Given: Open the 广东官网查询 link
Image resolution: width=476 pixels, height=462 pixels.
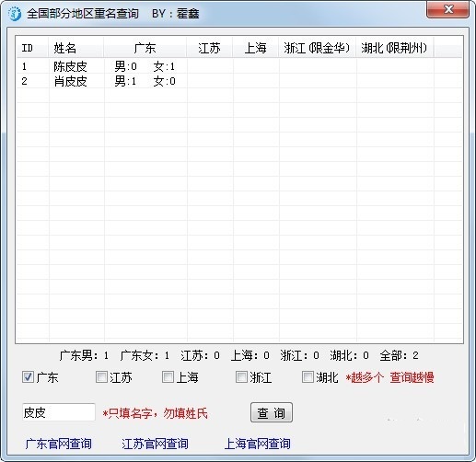Looking at the screenshot, I should pyautogui.click(x=58, y=444).
